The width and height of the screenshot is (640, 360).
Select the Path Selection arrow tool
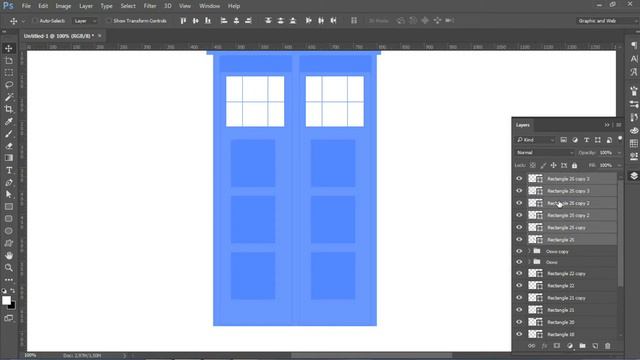(x=9, y=194)
